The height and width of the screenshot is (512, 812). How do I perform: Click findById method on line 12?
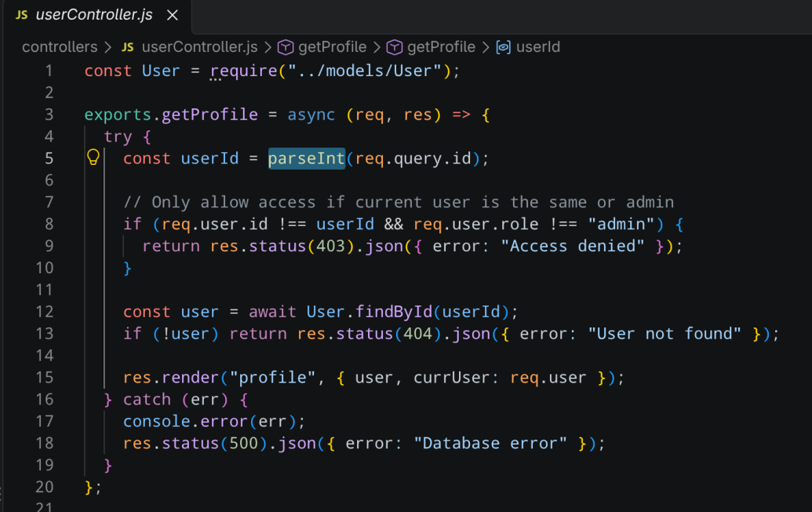coord(394,312)
